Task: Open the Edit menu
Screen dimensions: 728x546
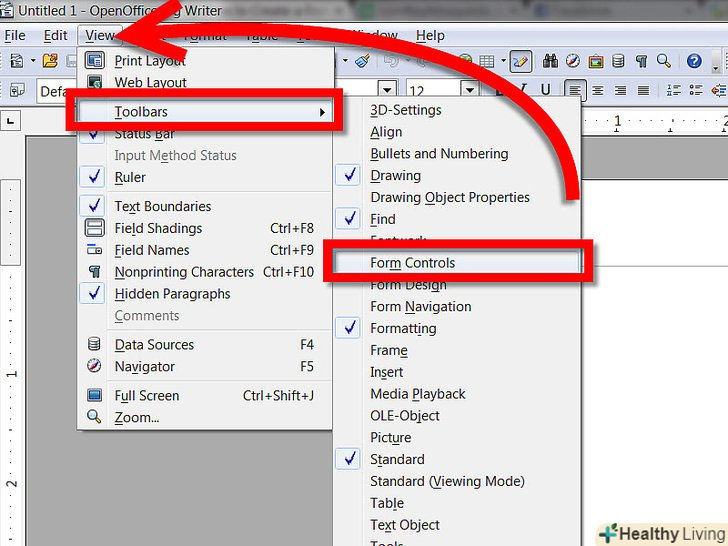Action: (55, 35)
